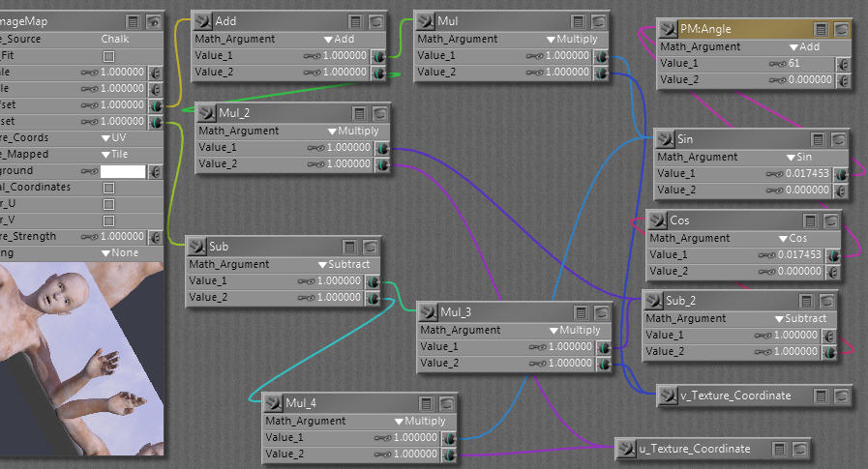Click the Sub_2 node's output connector icon
Screen dimensions: 868x469
(x=653, y=301)
